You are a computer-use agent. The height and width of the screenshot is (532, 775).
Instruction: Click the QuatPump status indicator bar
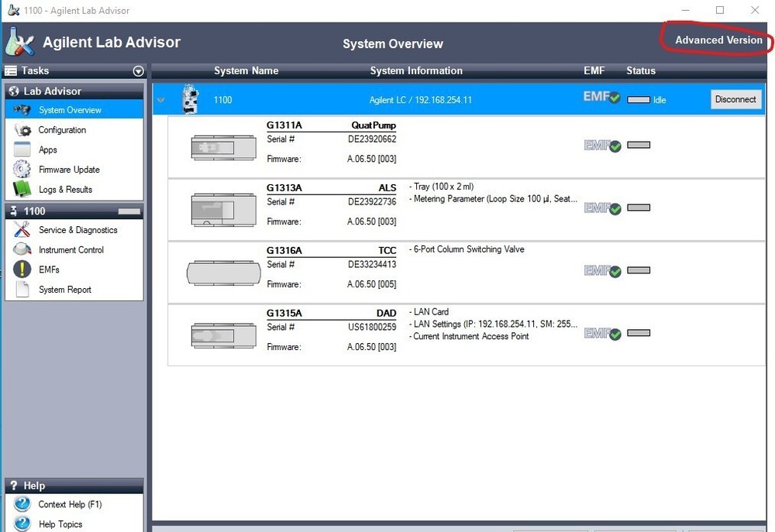(x=638, y=145)
